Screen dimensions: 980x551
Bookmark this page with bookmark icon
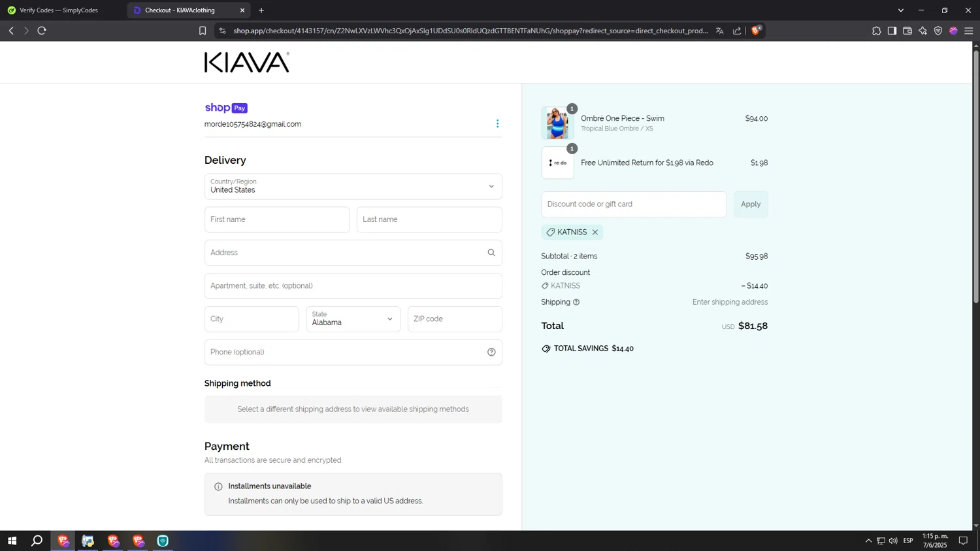click(203, 31)
